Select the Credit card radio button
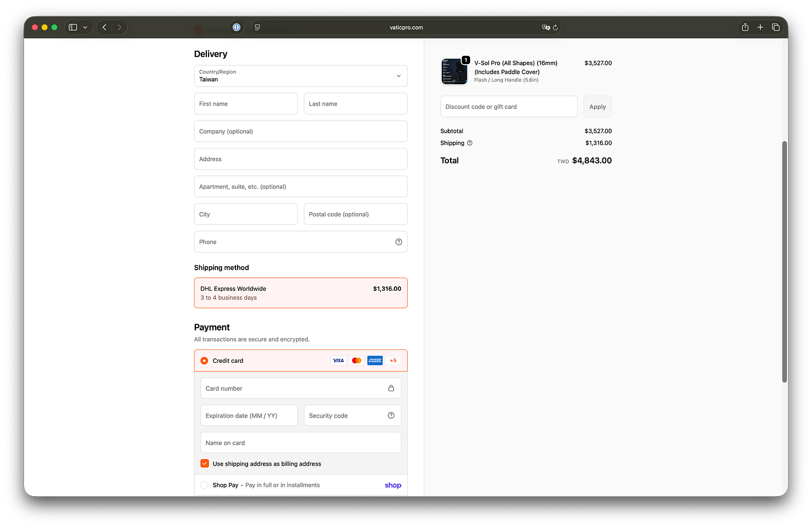The height and width of the screenshot is (528, 812). pyautogui.click(x=204, y=361)
